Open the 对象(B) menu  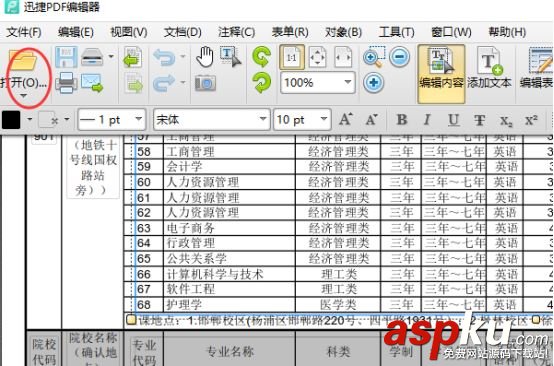[343, 33]
